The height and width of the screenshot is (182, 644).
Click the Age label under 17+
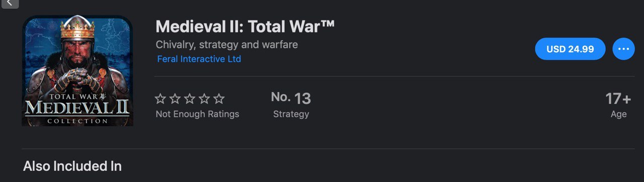(x=618, y=114)
